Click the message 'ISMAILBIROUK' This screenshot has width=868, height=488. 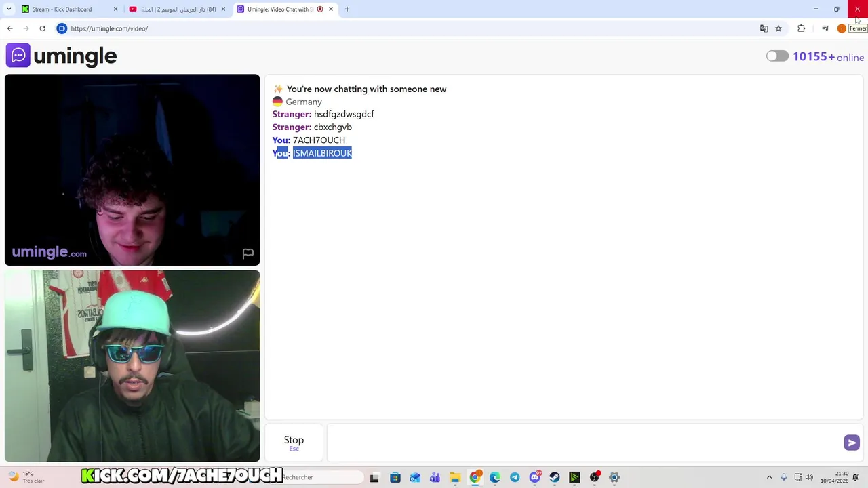tap(322, 153)
